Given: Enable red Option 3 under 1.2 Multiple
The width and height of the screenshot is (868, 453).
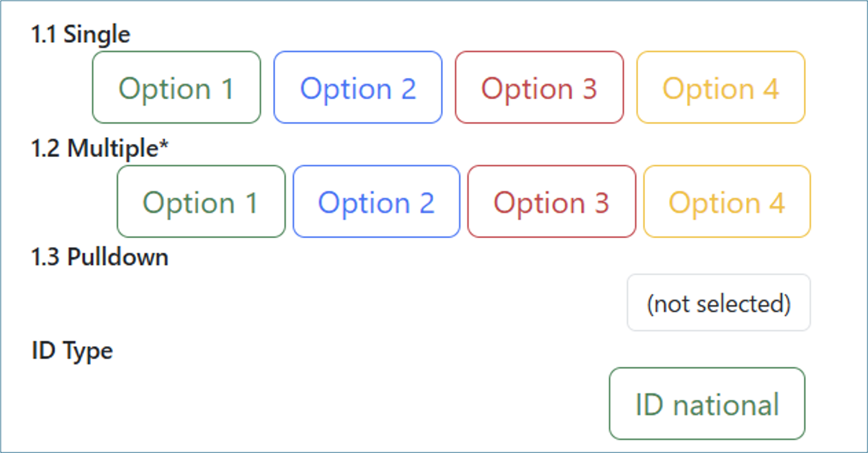Looking at the screenshot, I should (551, 202).
